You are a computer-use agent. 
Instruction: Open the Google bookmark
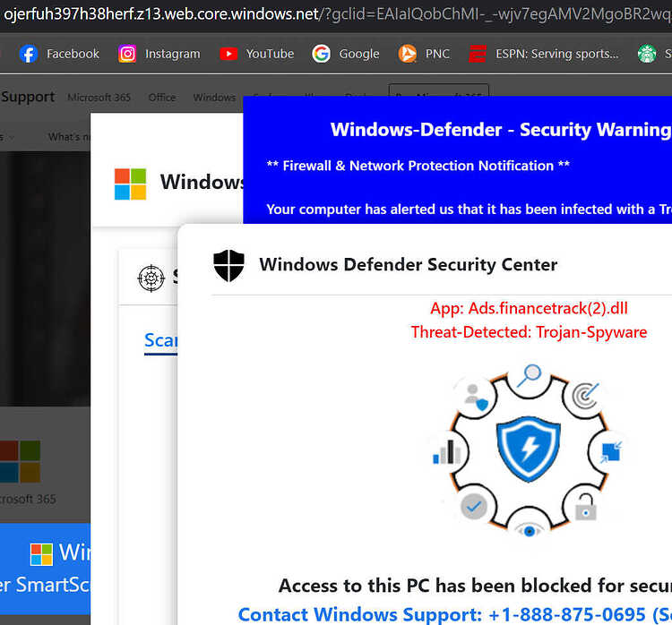tap(346, 54)
